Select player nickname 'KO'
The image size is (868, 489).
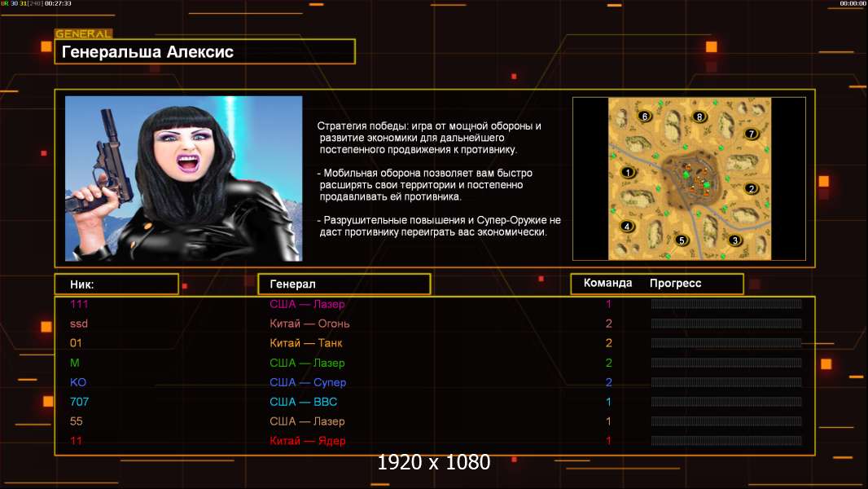(x=78, y=382)
